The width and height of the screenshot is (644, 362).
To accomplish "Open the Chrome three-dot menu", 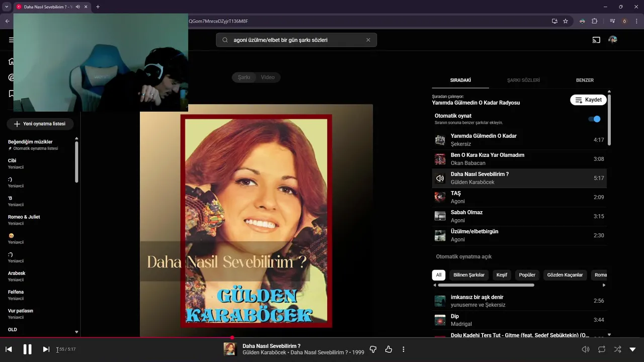I will [x=637, y=21].
